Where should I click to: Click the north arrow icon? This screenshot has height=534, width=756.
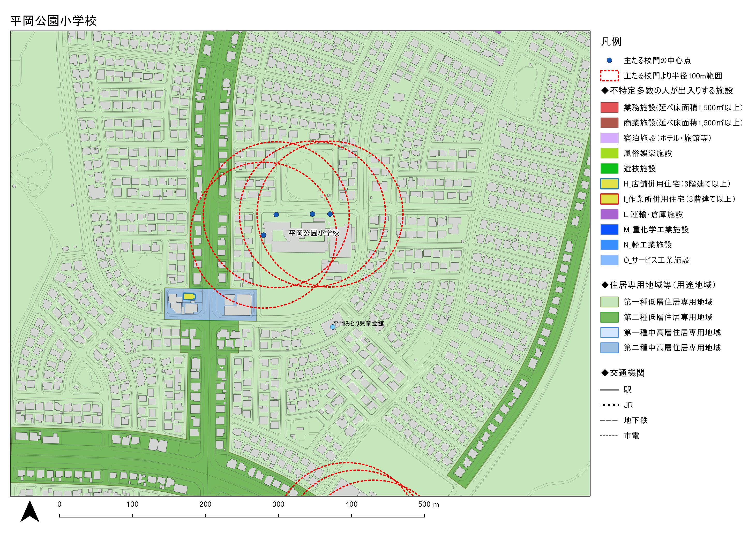[x=30, y=511]
